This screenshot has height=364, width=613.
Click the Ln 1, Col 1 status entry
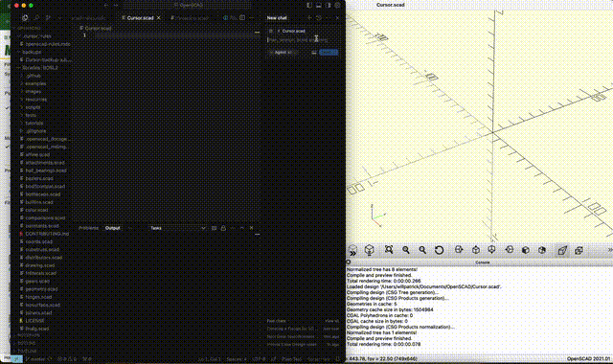(x=209, y=359)
